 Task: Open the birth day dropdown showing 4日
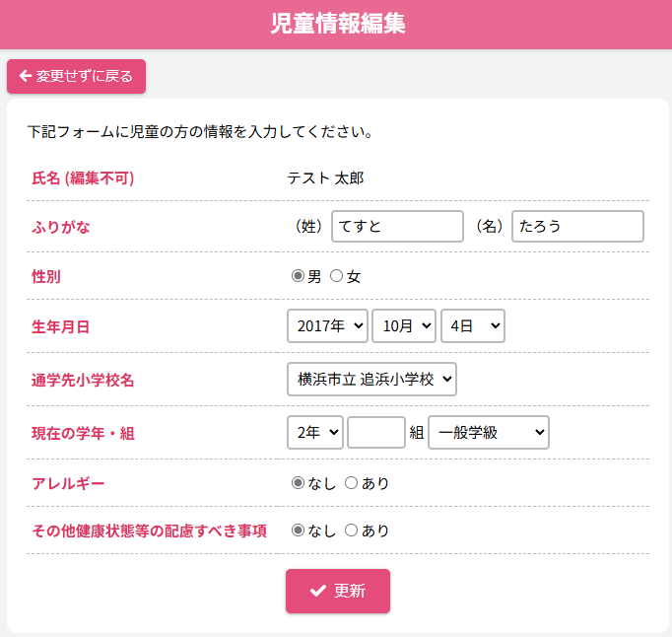click(472, 325)
